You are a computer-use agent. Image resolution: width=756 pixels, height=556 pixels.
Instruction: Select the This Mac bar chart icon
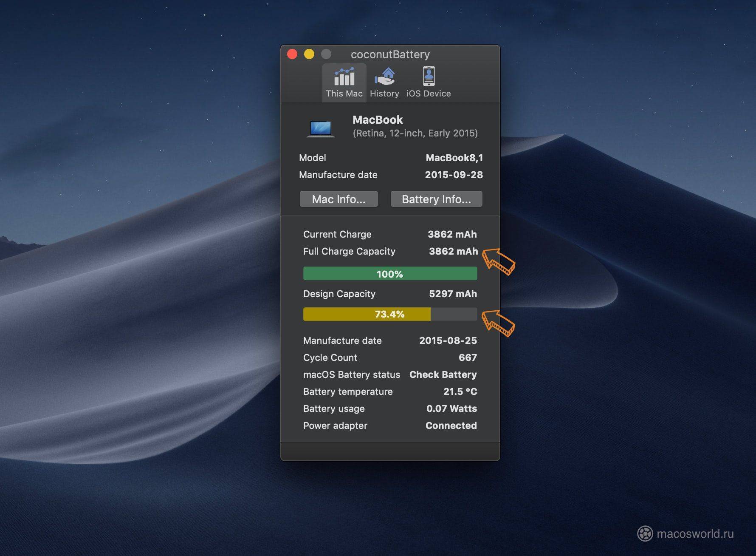pyautogui.click(x=344, y=77)
